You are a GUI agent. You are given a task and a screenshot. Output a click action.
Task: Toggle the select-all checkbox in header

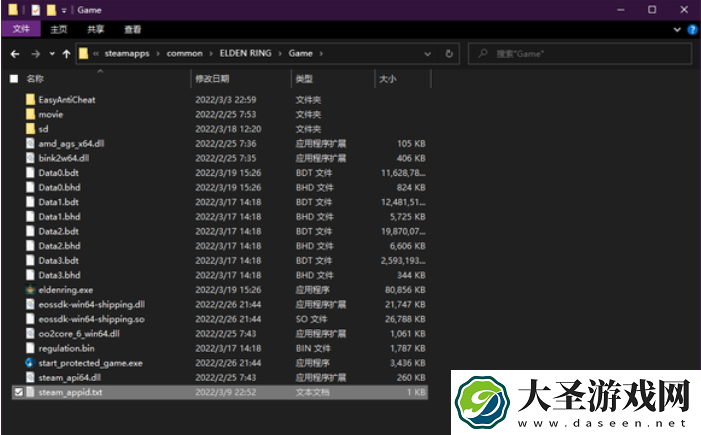pyautogui.click(x=14, y=79)
